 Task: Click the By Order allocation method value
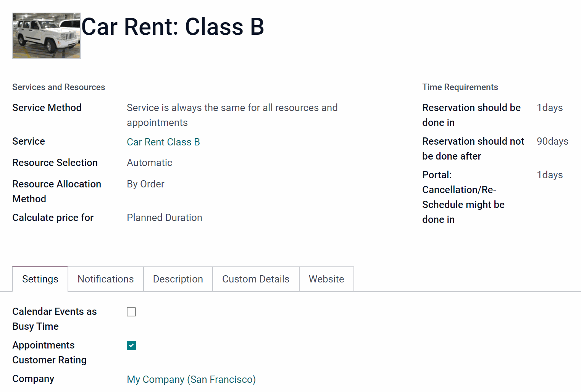coord(145,184)
